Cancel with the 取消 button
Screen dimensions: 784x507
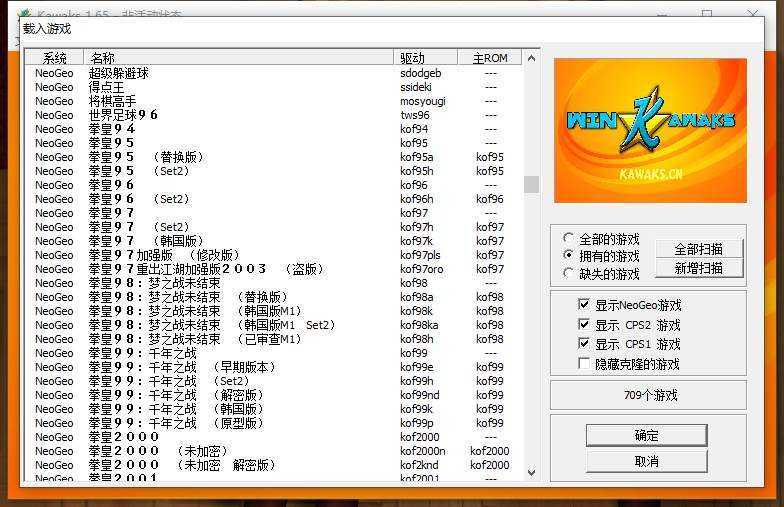click(x=646, y=460)
